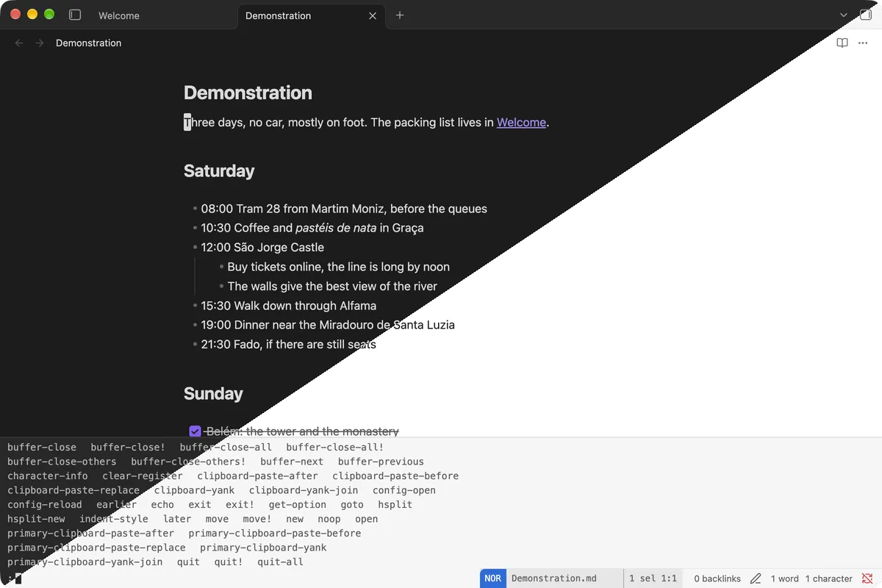Click the pencil icon in the status bar

(x=756, y=578)
